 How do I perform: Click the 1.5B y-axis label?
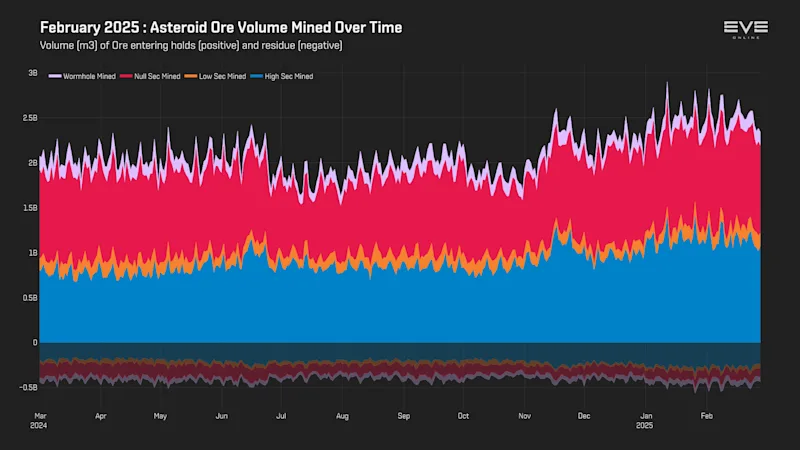30,208
